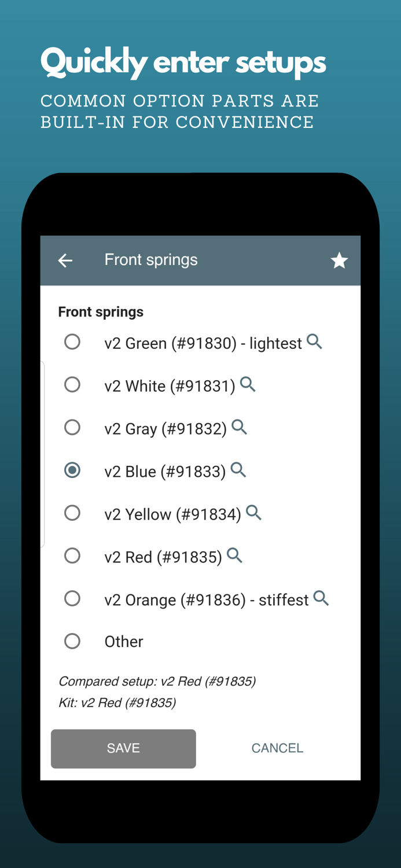The width and height of the screenshot is (401, 868).
Task: Select the Other option
Action: pos(72,641)
